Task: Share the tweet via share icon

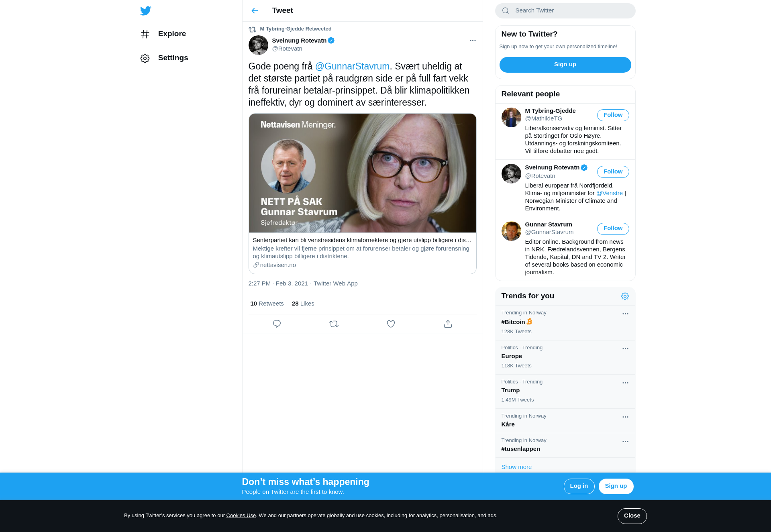Action: (448, 324)
